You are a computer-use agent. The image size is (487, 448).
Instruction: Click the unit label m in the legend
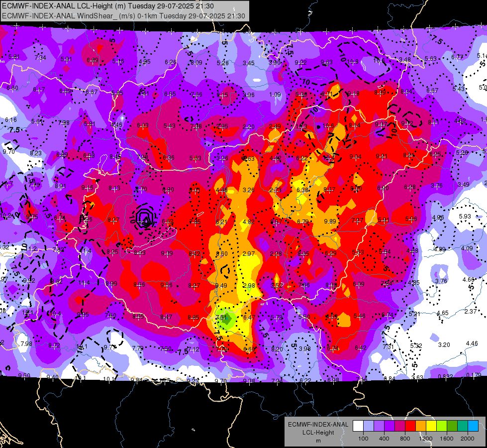point(318,441)
